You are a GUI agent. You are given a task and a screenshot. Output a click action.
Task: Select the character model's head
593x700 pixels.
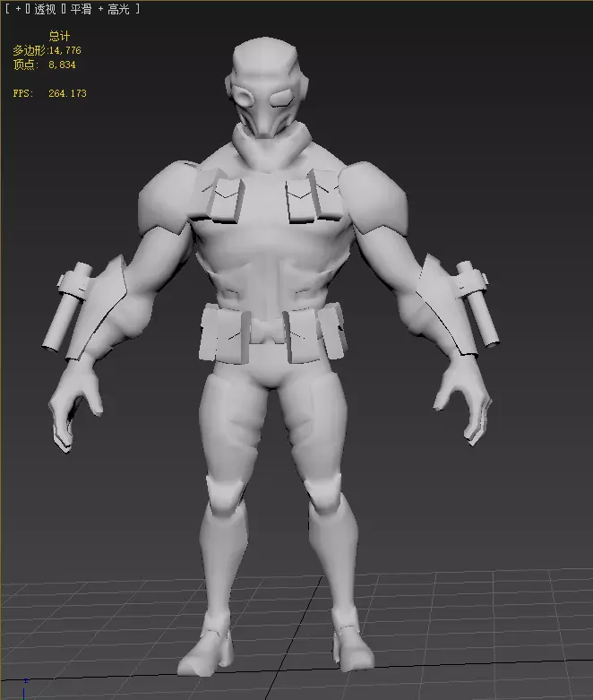point(265,87)
